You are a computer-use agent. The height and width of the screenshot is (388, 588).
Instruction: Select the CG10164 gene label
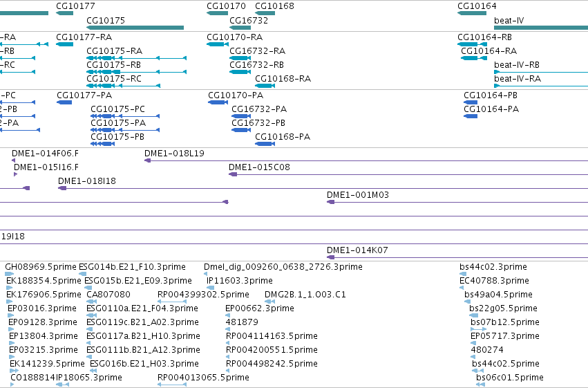pyautogui.click(x=477, y=6)
